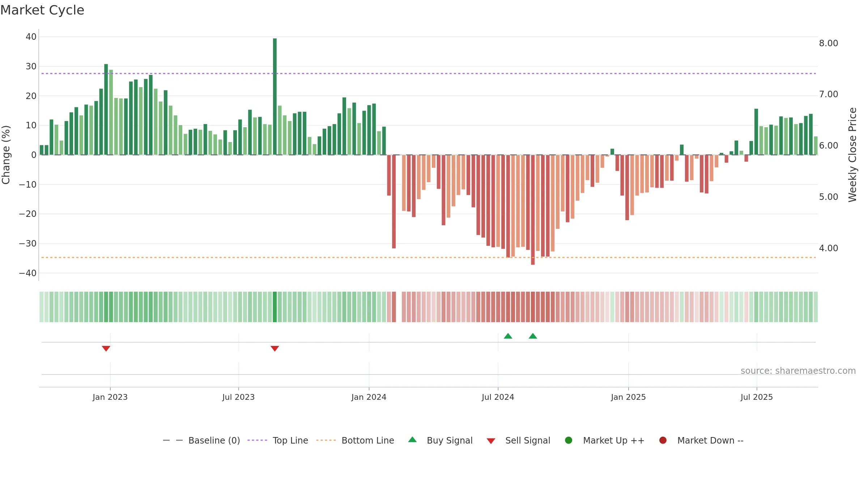Click the Jan 2025 x-axis label
Viewport: 868px width, 488px height.
(628, 397)
